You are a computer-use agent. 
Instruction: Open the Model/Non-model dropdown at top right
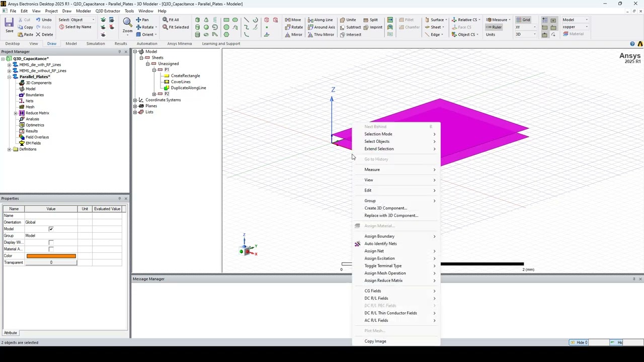[x=576, y=20]
